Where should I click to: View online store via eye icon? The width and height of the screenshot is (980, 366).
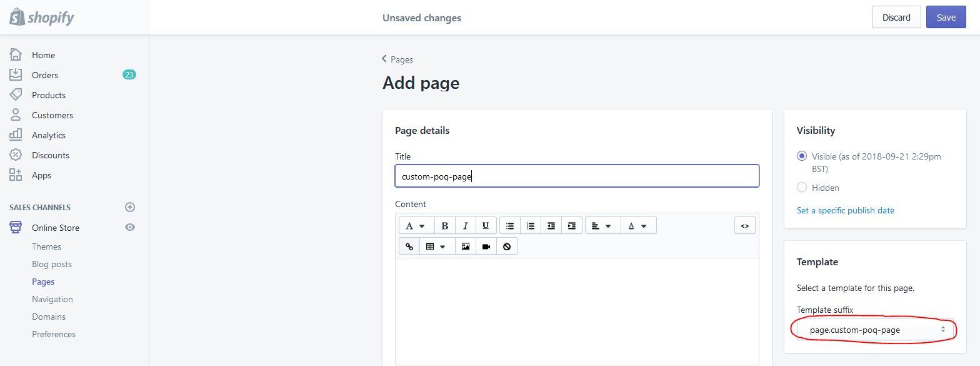(130, 228)
